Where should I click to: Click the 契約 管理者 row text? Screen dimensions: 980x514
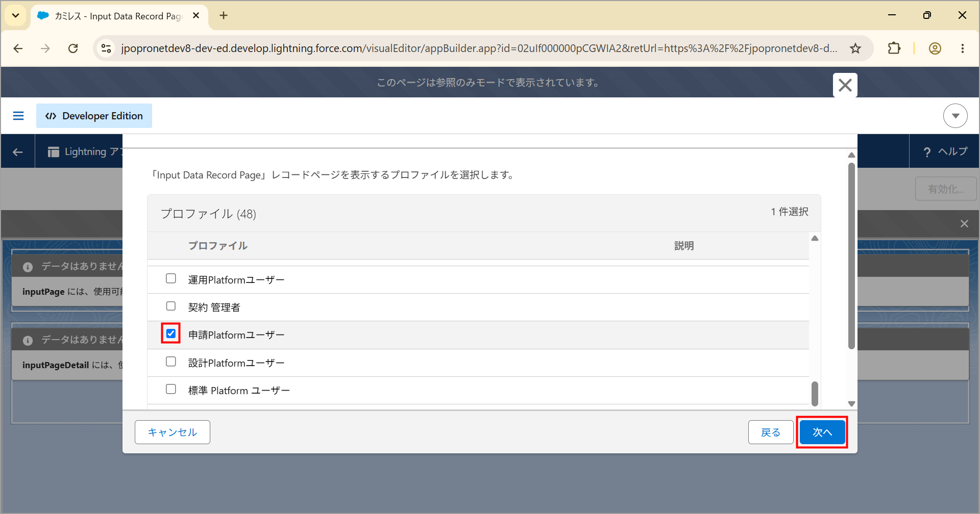coord(214,307)
